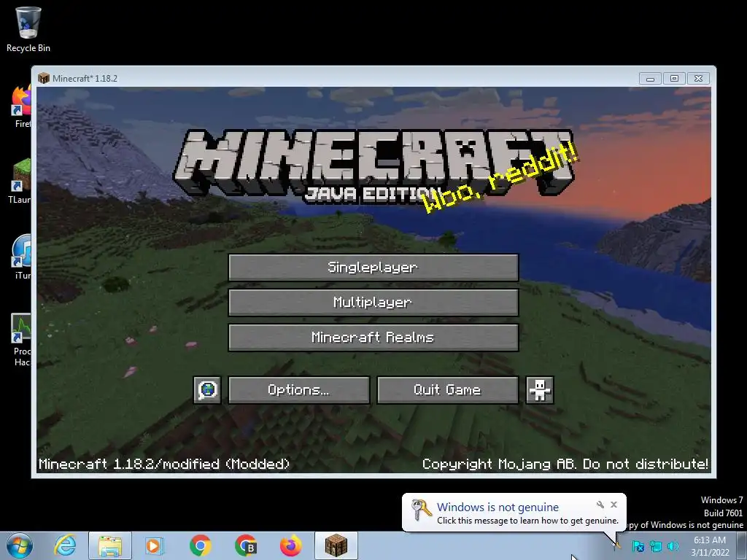Select Minecraft taskbar button
The height and width of the screenshot is (560, 747).
click(x=336, y=545)
